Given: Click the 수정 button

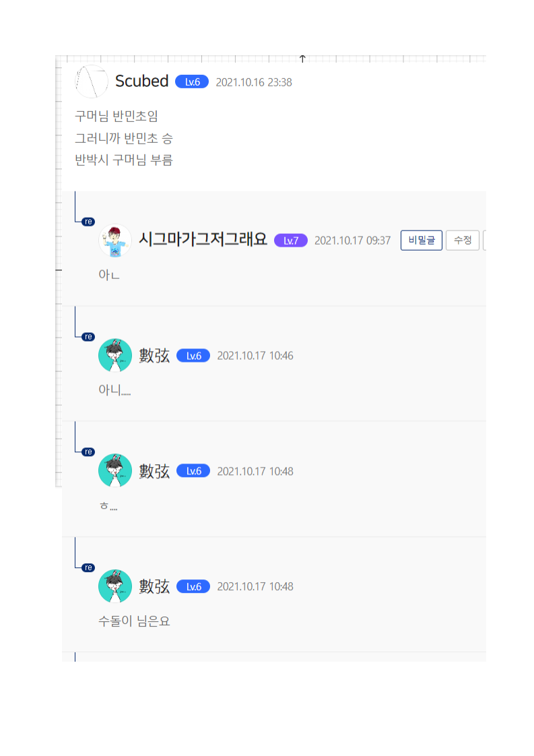Looking at the screenshot, I should coord(463,240).
